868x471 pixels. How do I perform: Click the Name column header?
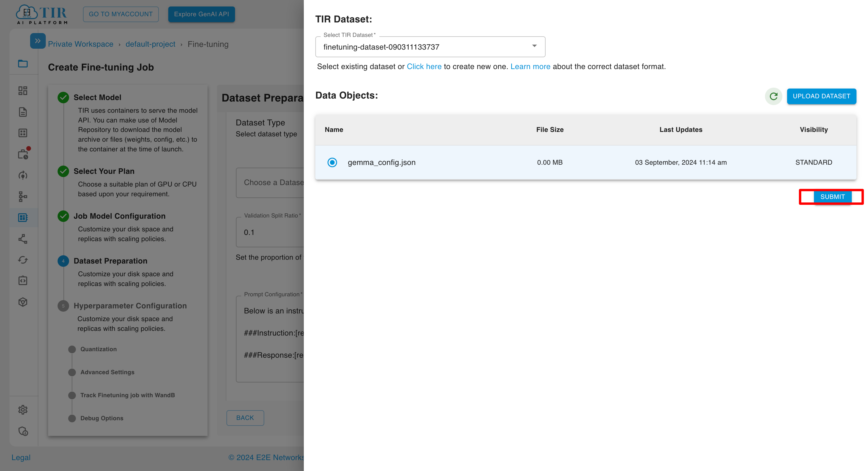(334, 130)
